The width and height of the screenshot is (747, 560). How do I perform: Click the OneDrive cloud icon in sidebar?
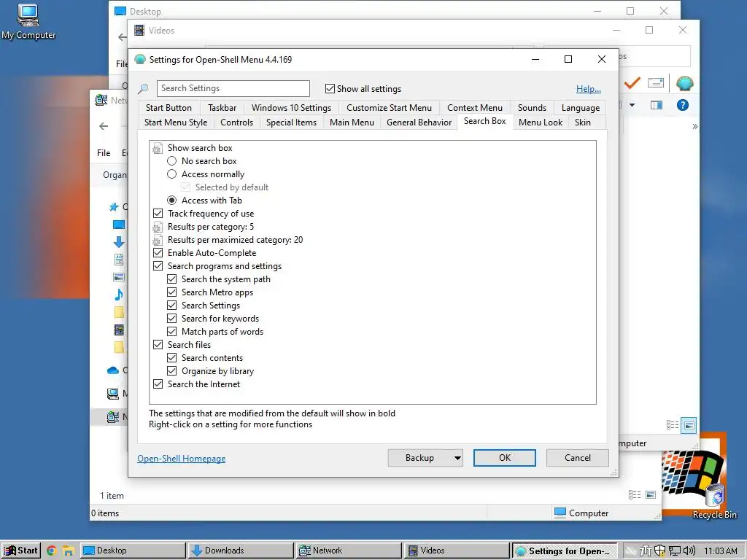(x=113, y=370)
